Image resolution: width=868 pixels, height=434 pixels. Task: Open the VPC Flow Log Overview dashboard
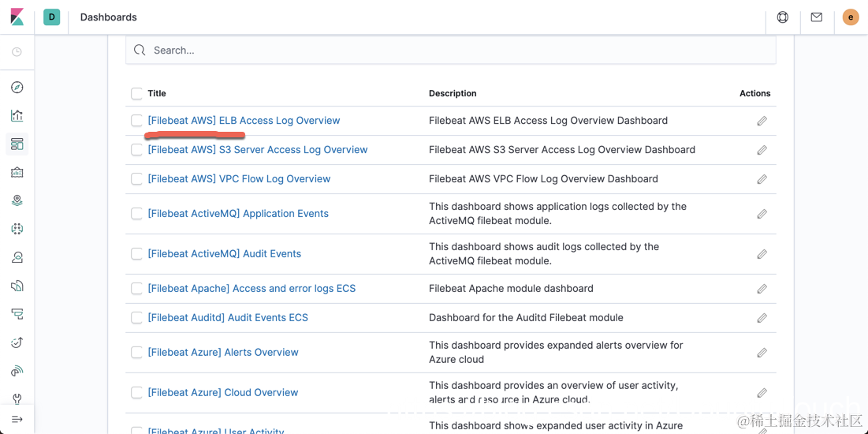239,179
